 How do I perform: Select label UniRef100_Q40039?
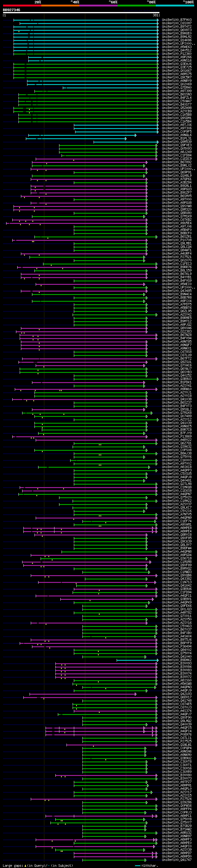pyautogui.click(x=177, y=725)
